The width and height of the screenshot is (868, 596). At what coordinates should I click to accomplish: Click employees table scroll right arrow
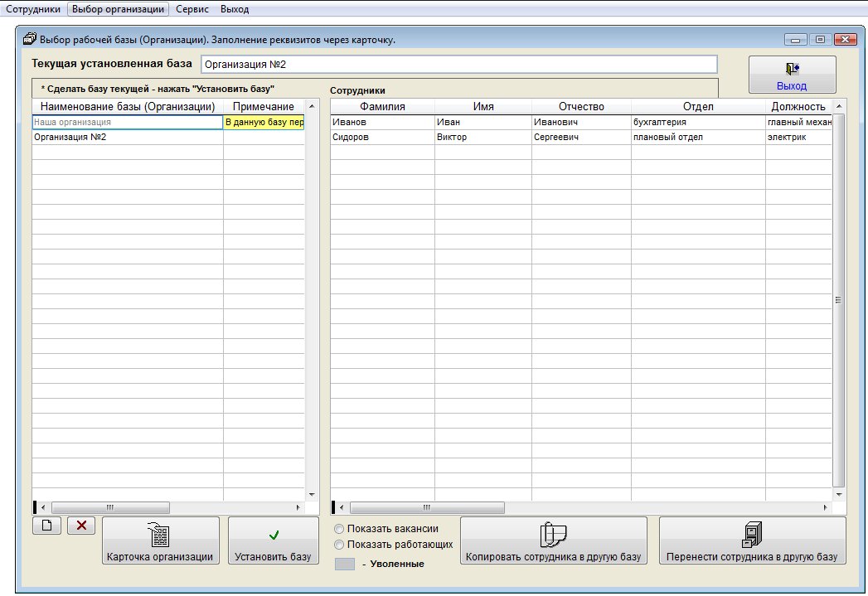826,507
